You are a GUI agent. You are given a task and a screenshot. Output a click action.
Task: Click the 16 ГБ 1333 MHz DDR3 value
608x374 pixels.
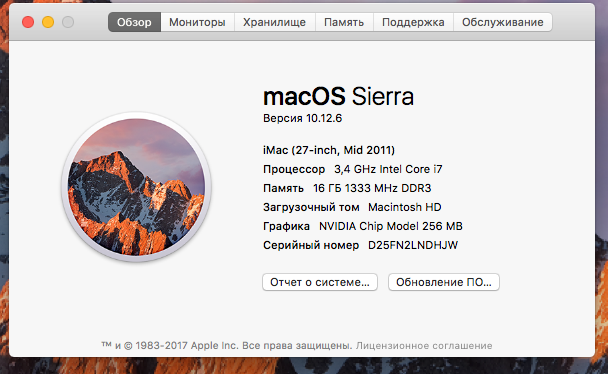coord(372,188)
